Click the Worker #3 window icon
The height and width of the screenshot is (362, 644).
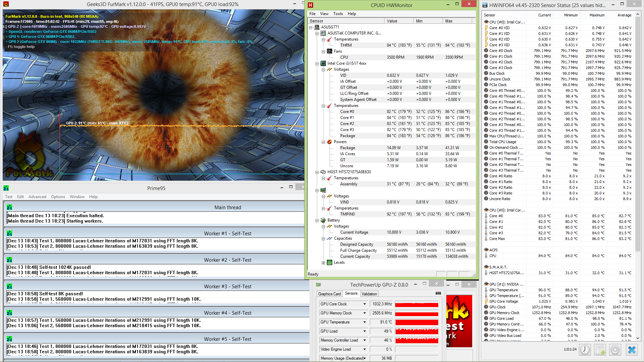click(x=9, y=286)
